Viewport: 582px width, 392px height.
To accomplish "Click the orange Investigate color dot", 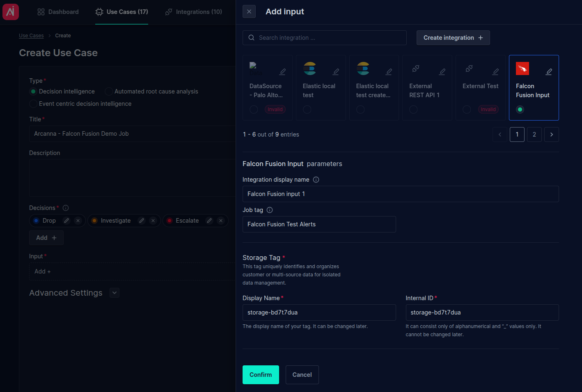I will tap(94, 221).
